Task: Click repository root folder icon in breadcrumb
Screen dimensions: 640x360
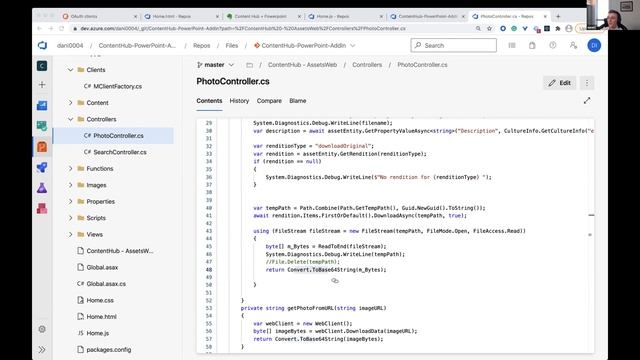Action: coord(249,65)
